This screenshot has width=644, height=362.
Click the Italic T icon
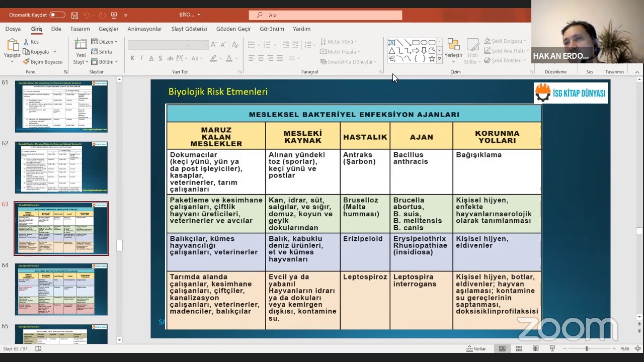coord(142,58)
